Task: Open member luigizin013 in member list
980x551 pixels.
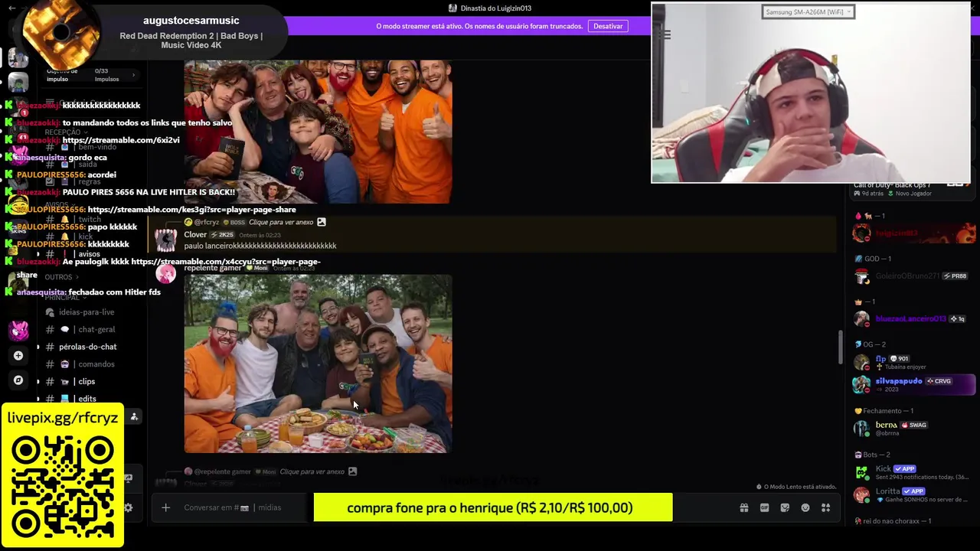Action: coord(915,233)
